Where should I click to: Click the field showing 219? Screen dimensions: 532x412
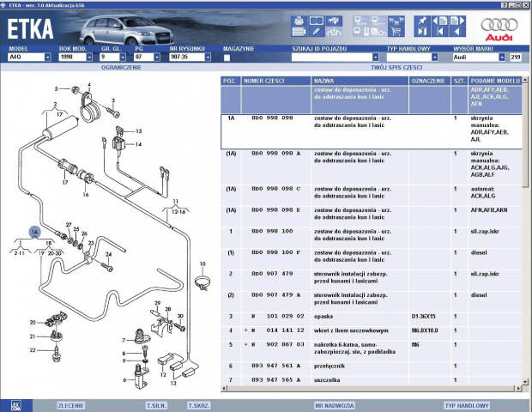[x=516, y=58]
